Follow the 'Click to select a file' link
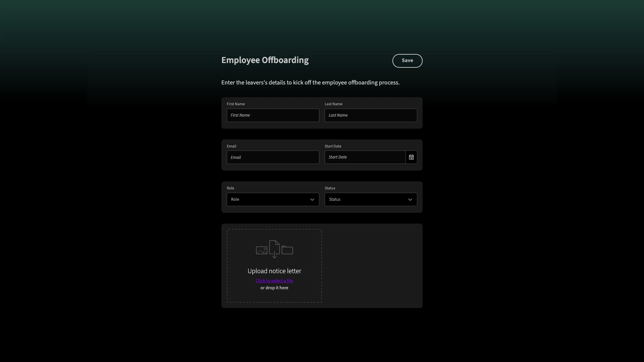This screenshot has width=644, height=362. click(x=274, y=281)
